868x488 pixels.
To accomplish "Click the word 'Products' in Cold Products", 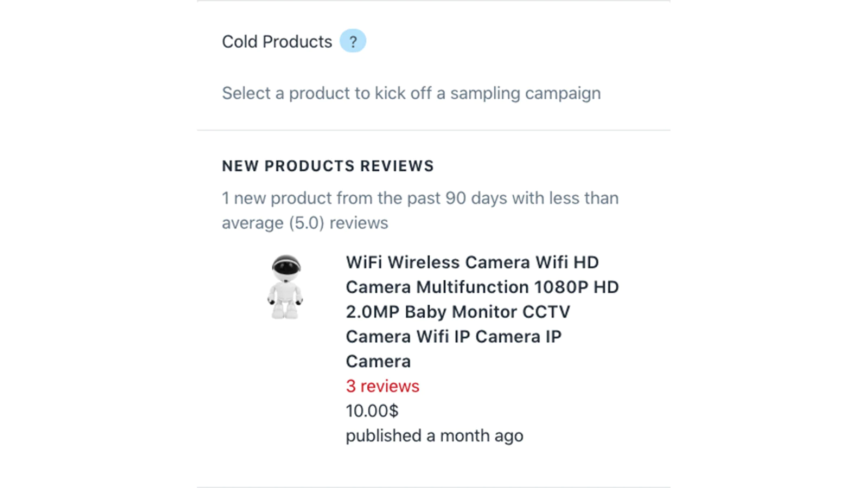I will (297, 42).
